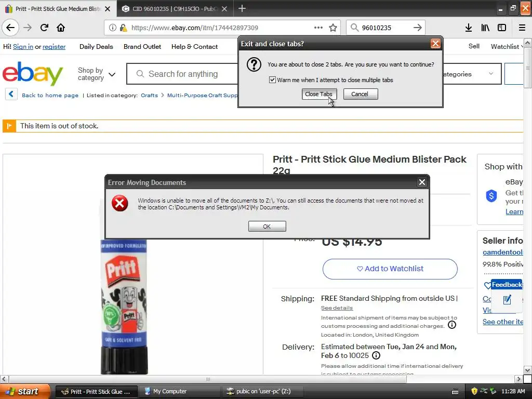Click the padlock connection security icon
Screen dimensions: 532x399
pyautogui.click(x=123, y=28)
